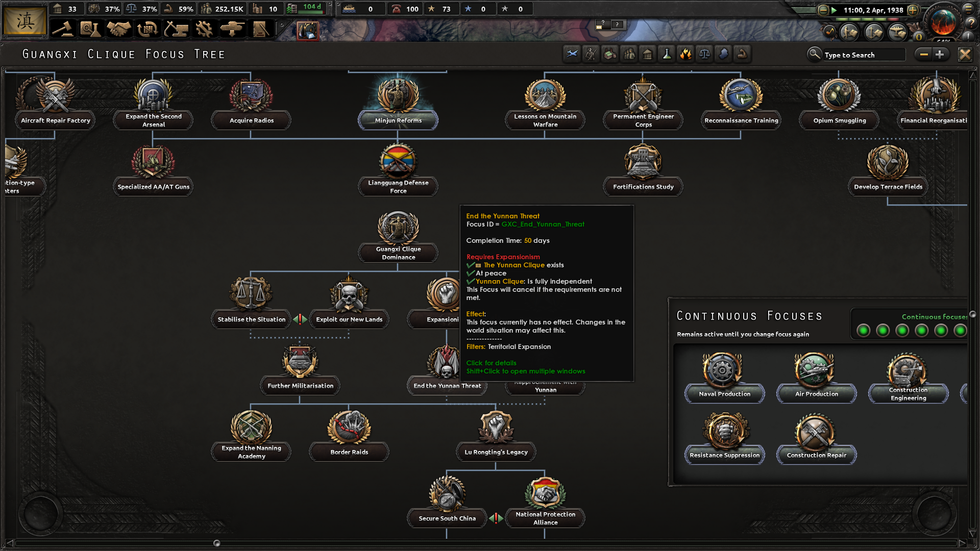Select the war focus filter flames icon

click(x=685, y=54)
